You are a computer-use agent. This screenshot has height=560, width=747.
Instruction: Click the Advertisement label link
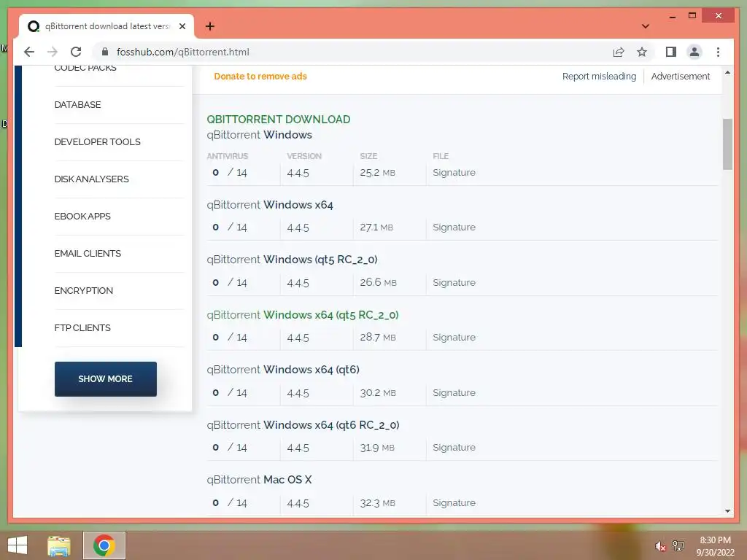[x=681, y=76]
